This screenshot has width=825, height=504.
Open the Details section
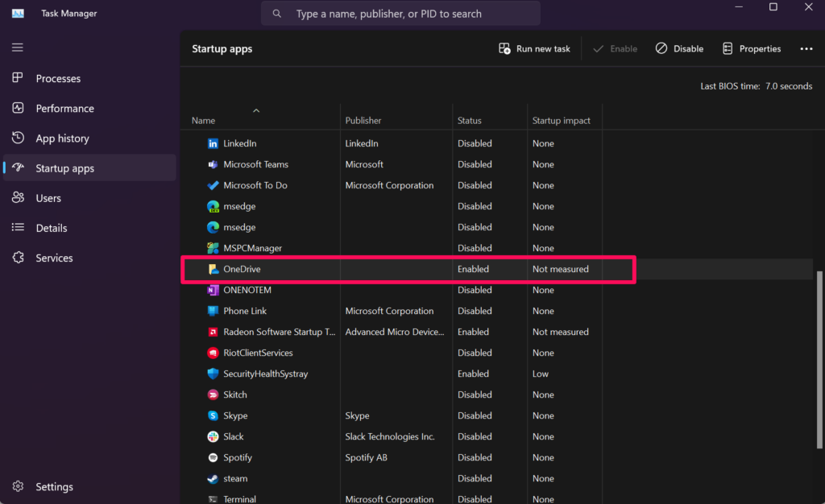(x=52, y=228)
